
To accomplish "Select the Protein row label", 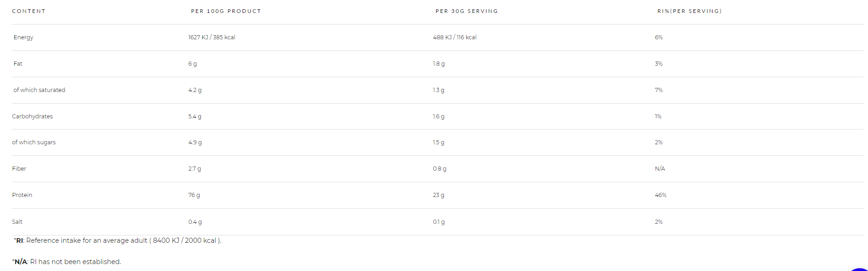I will click(22, 195).
